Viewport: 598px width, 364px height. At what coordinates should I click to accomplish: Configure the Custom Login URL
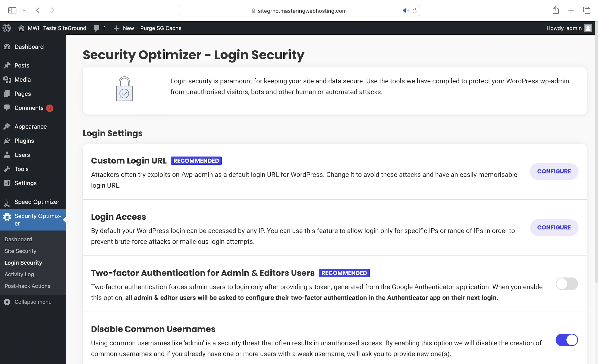554,171
